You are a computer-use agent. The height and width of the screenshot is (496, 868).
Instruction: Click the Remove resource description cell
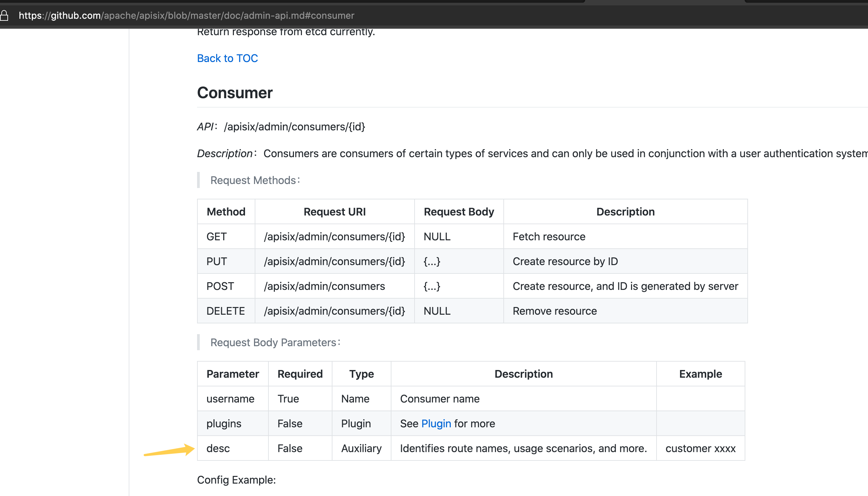[x=554, y=311]
